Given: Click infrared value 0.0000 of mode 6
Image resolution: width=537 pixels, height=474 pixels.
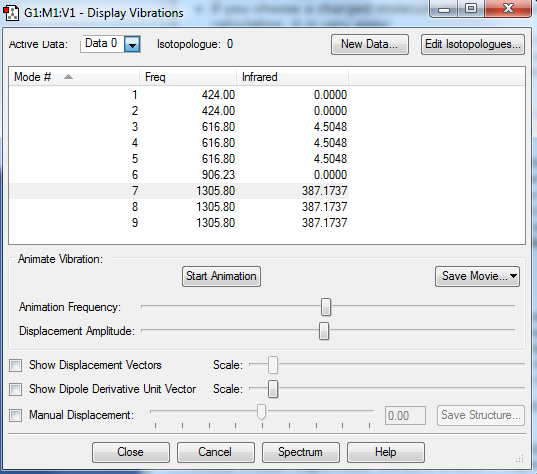Looking at the screenshot, I should pos(330,175).
